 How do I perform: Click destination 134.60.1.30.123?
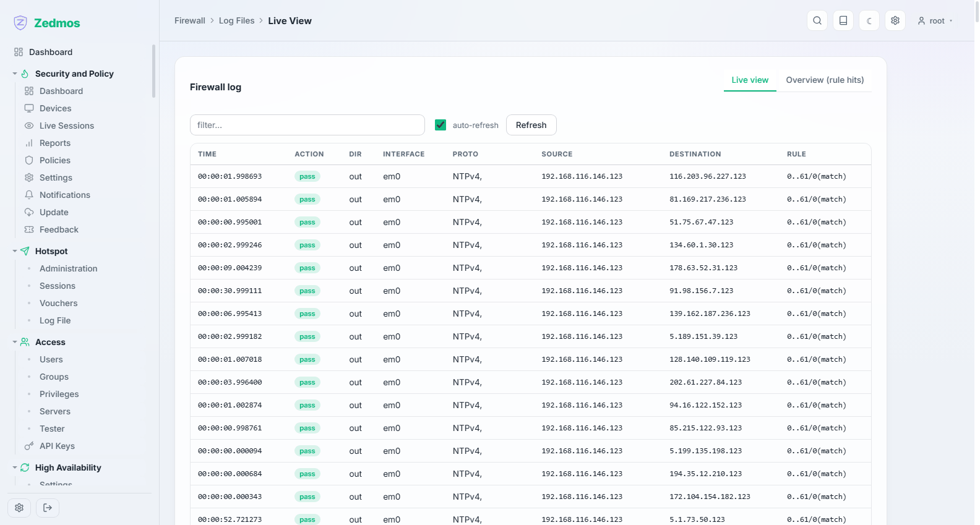[702, 245]
